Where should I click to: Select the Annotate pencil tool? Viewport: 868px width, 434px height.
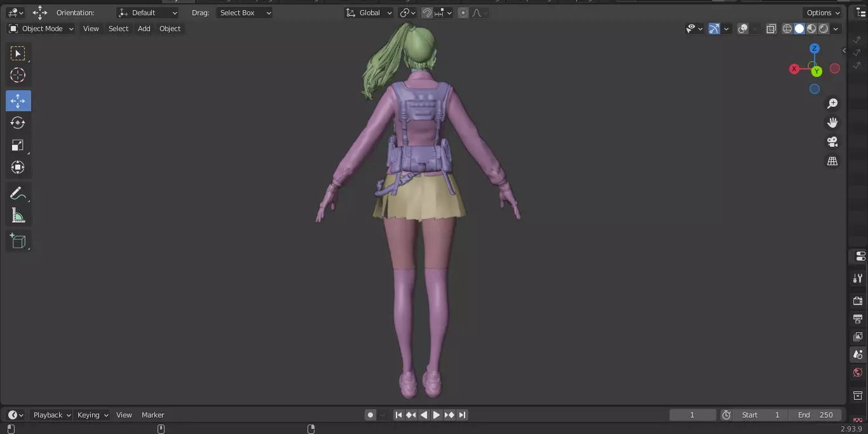18,194
